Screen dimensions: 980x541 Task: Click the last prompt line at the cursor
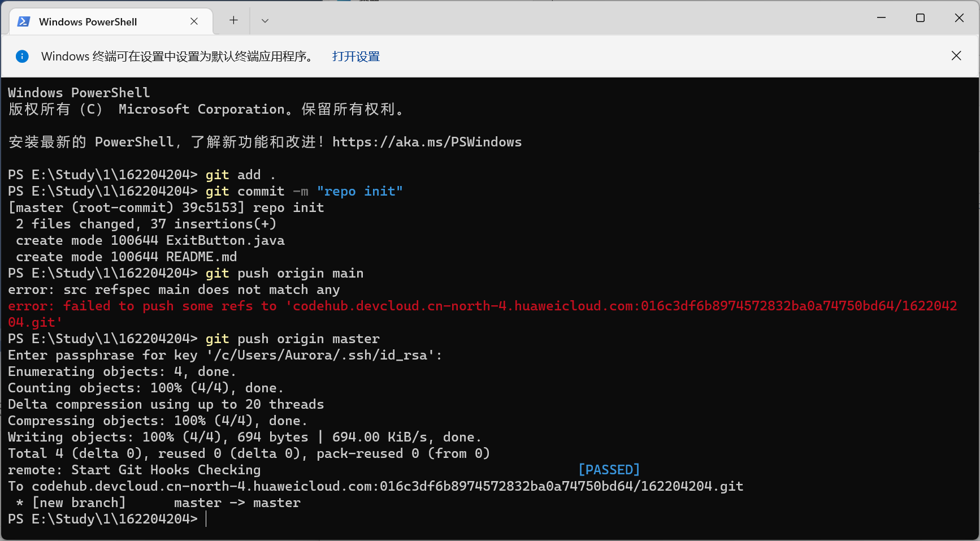[206, 519]
